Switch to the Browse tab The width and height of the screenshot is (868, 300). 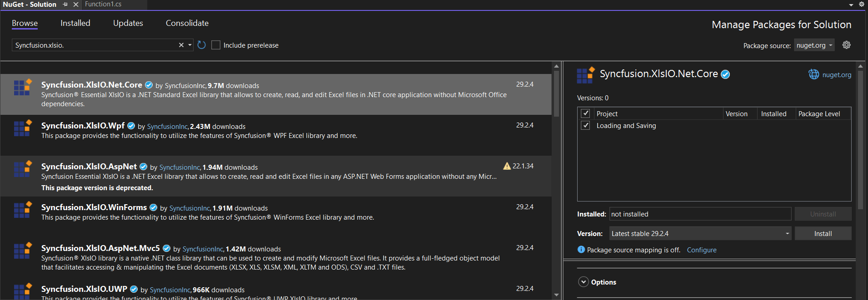[25, 23]
